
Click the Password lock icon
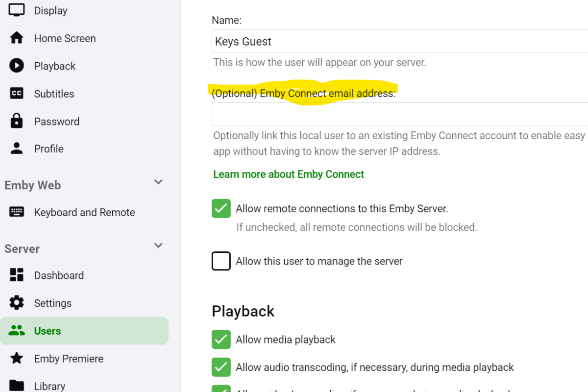(17, 121)
